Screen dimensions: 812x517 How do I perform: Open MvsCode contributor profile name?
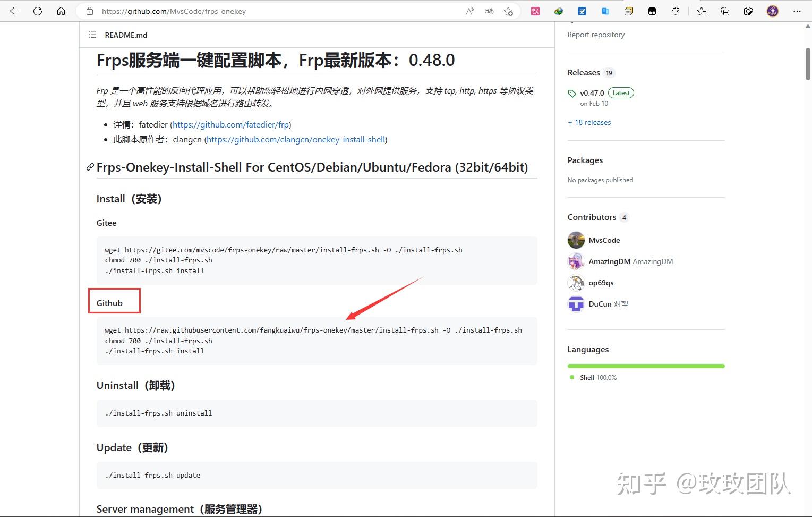coord(604,240)
